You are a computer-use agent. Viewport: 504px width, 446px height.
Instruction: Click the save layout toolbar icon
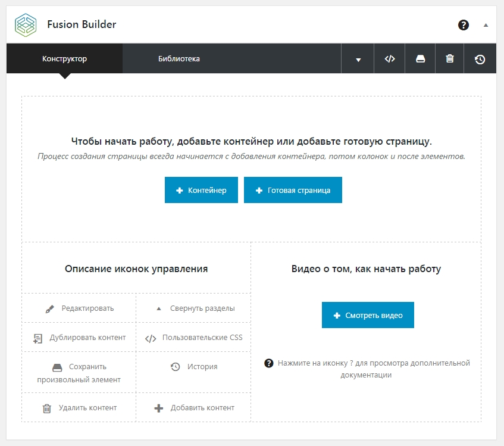coord(421,59)
